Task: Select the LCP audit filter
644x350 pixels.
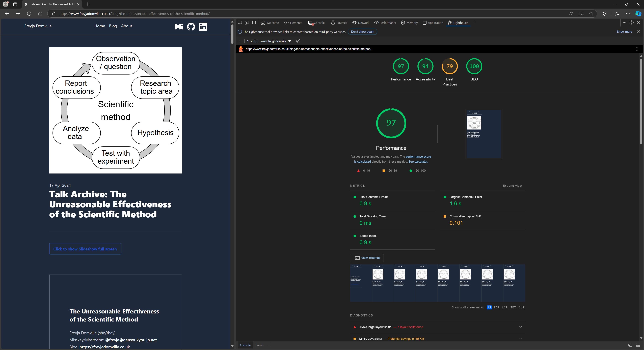Action: pyautogui.click(x=505, y=307)
